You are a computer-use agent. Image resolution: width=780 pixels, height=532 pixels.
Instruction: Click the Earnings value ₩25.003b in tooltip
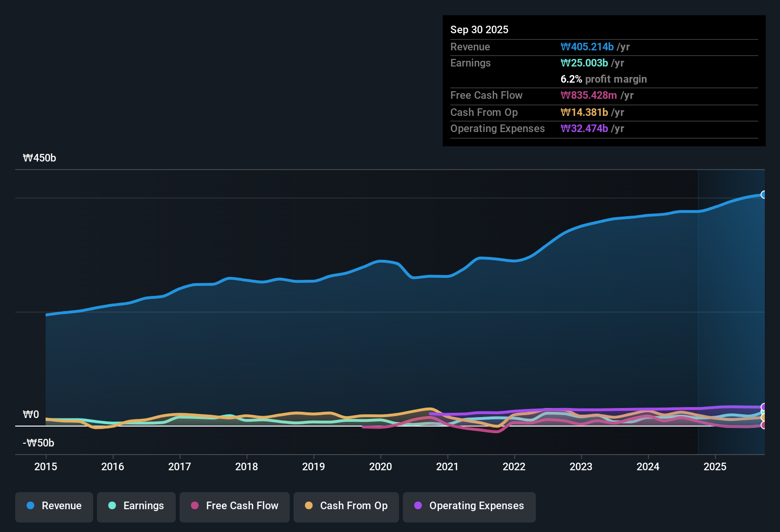pyautogui.click(x=584, y=63)
